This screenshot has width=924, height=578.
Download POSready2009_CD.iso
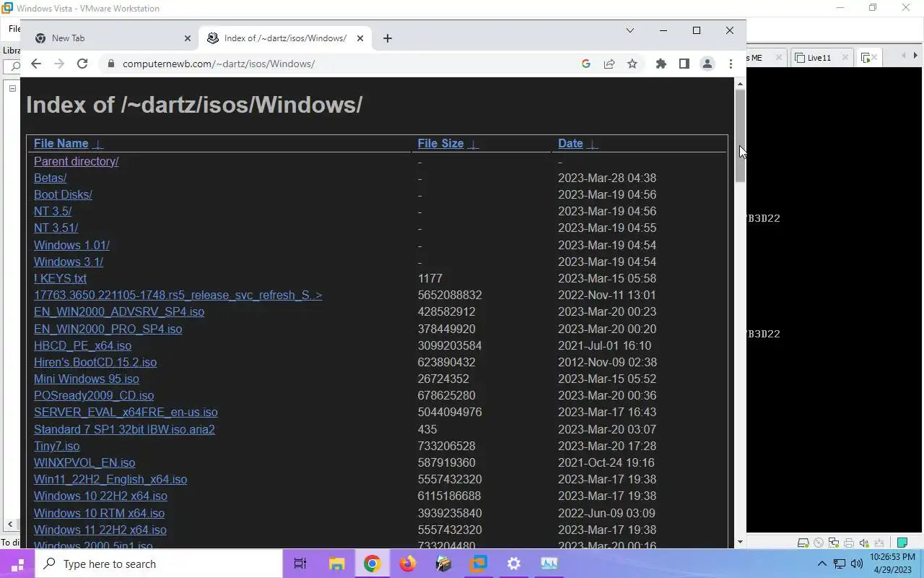pyautogui.click(x=94, y=395)
